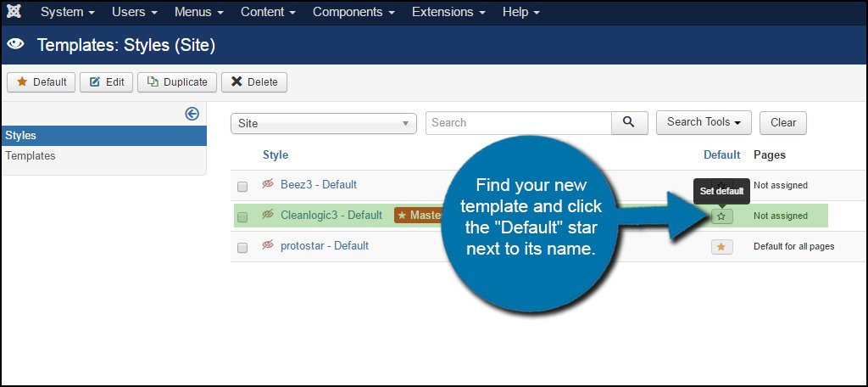Set Cleanlogic3 as default via star

721,216
